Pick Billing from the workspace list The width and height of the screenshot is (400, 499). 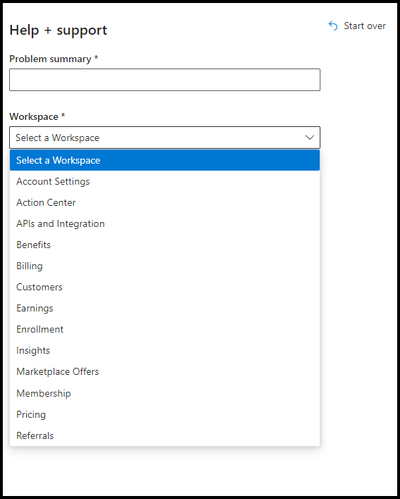tap(165, 266)
